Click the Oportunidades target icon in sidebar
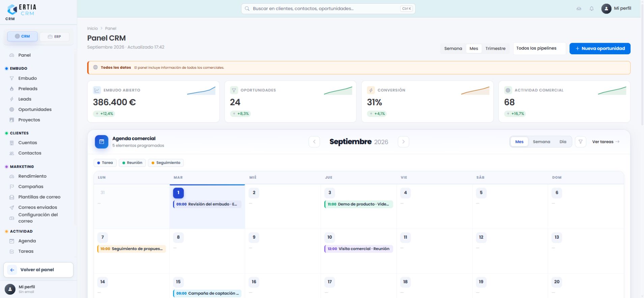Viewport: 644px width, 298px height. (x=12, y=110)
